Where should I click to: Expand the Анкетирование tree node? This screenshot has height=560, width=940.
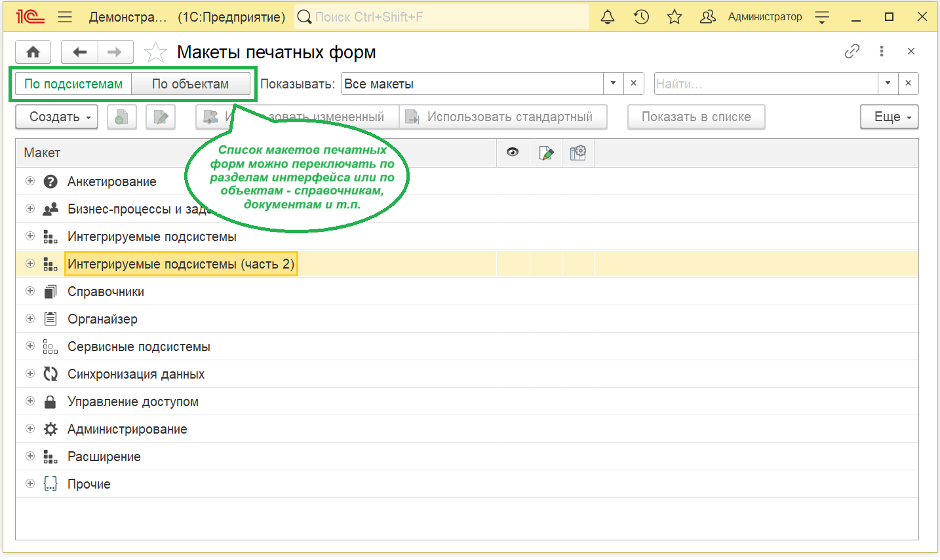(30, 181)
